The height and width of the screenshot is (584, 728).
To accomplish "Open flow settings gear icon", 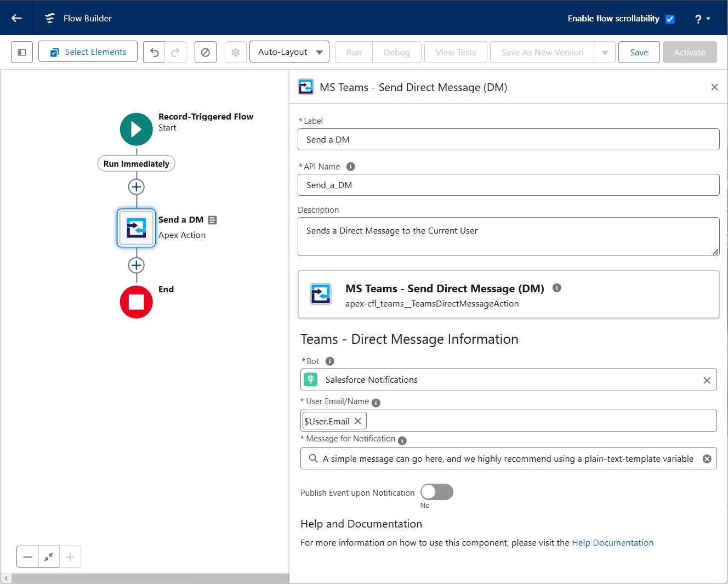I will (236, 52).
